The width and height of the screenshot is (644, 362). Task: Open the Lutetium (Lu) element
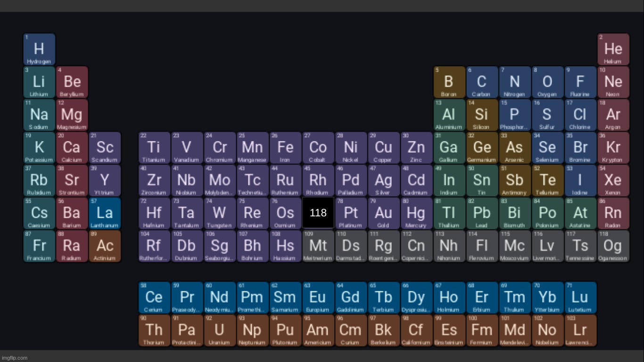click(x=580, y=297)
